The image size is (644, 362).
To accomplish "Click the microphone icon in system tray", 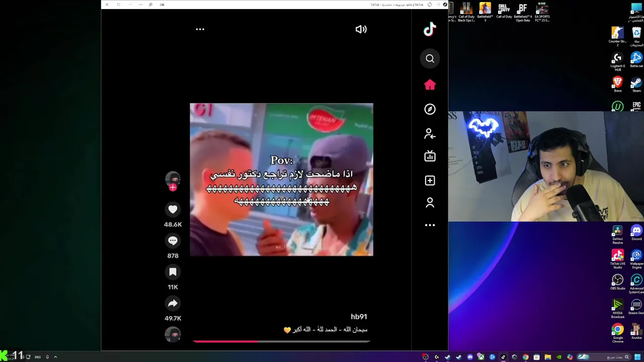I will coord(47,357).
